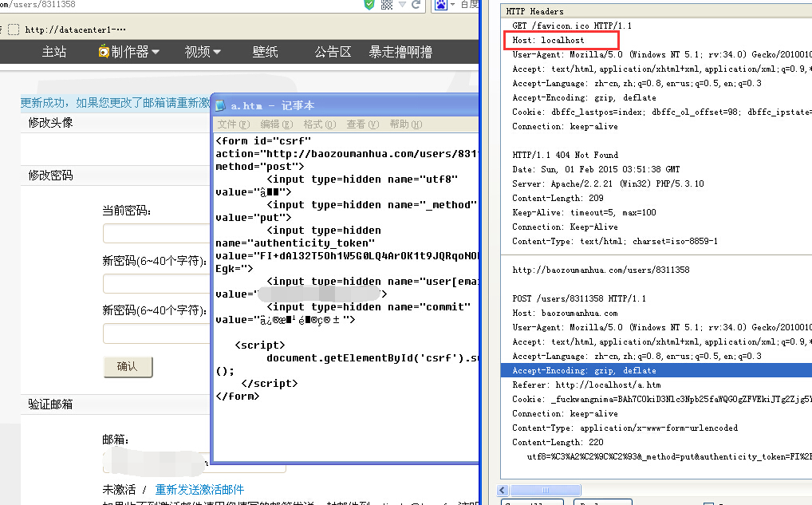The image size is (812, 505).
Task: Select 'Cookie: _fuckwangnima' header line
Action: (x=662, y=400)
